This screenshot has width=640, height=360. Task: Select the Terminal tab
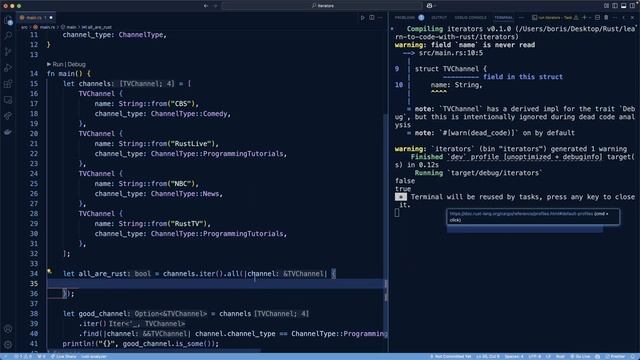click(x=504, y=18)
